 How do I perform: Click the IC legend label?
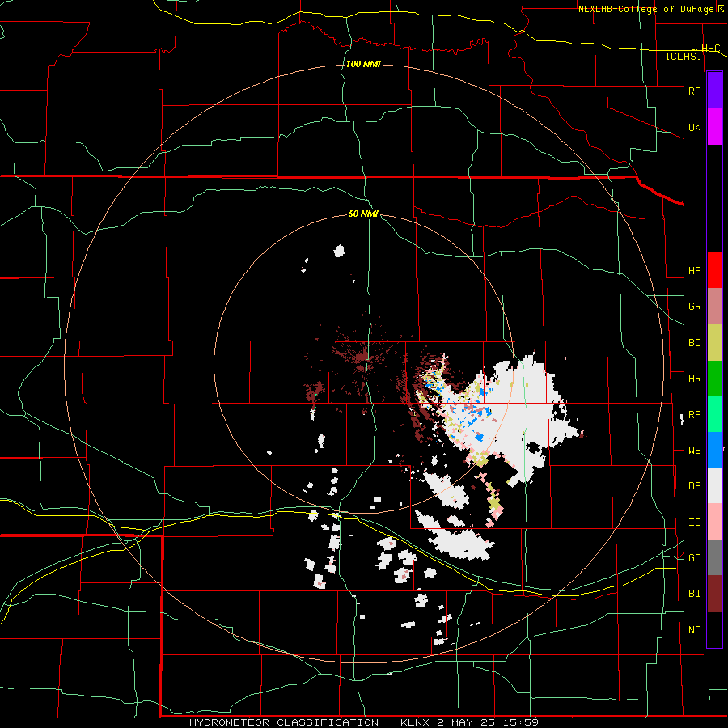click(694, 523)
